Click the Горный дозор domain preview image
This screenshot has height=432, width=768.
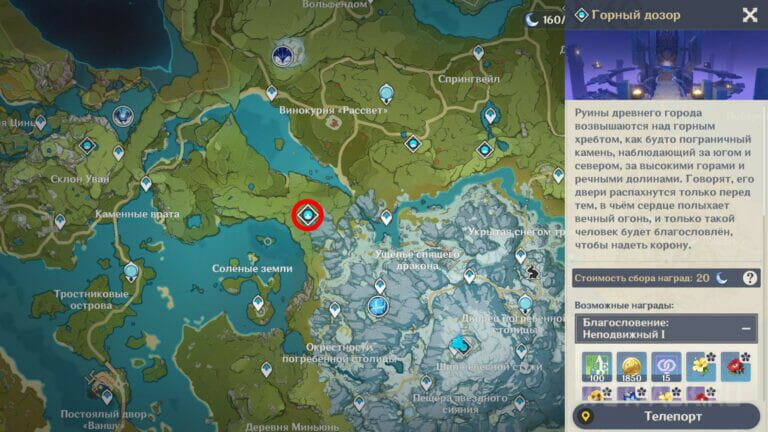pyautogui.click(x=666, y=65)
